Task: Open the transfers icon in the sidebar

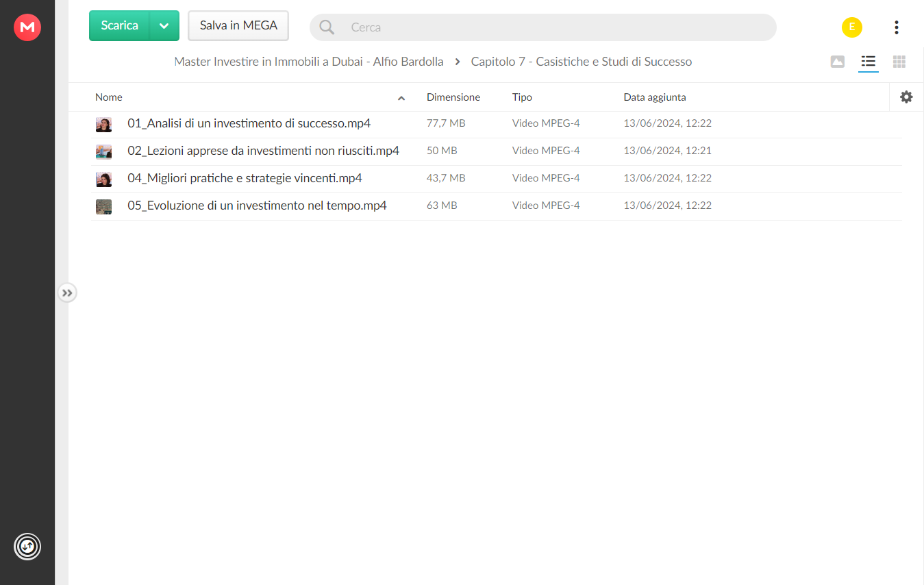Action: tap(27, 547)
